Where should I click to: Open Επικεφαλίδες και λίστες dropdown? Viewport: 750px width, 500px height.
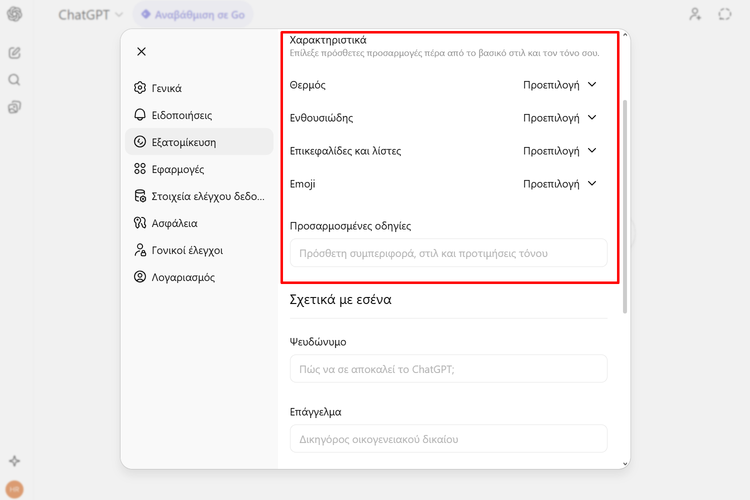[x=559, y=151]
